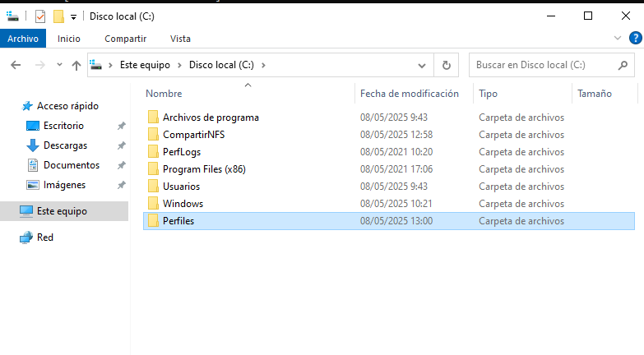Open the Archivo menu
Viewport: 644px width, 355px height.
[x=23, y=39]
